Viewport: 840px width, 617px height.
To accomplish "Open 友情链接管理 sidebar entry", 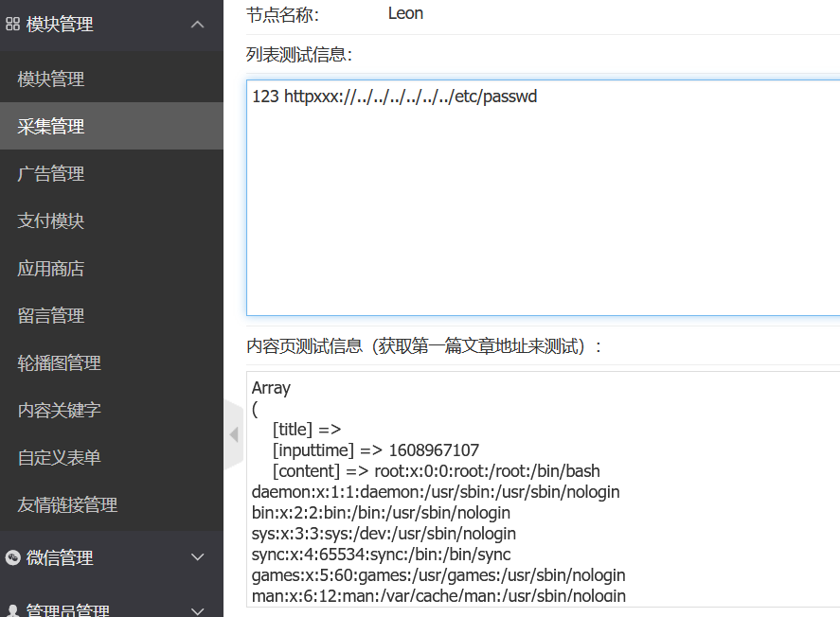I will pos(112,504).
